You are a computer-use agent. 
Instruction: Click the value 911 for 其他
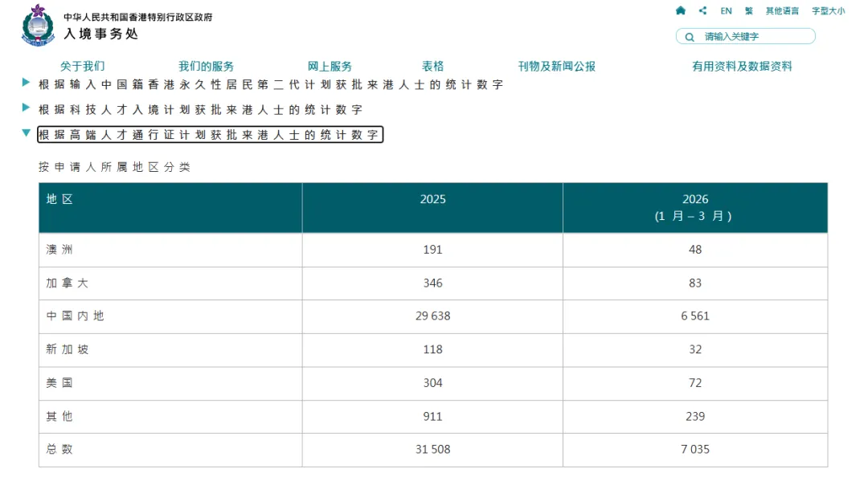pos(433,416)
